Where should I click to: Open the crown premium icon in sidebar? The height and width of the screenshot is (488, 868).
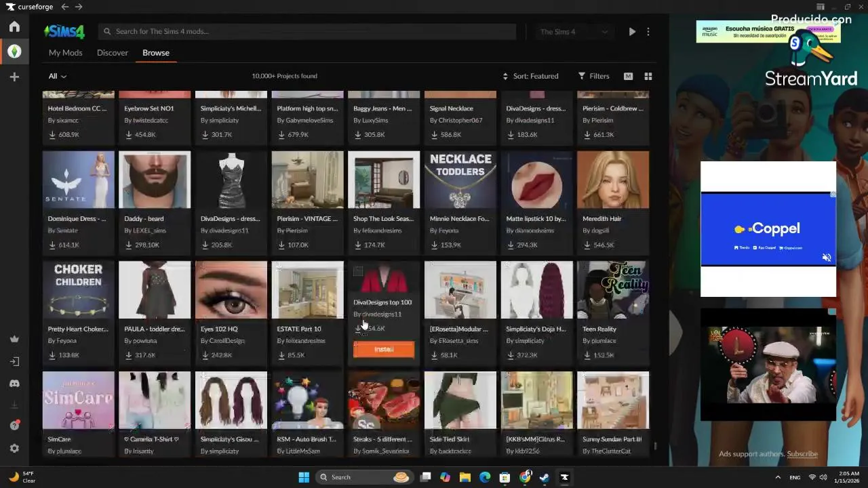[14, 339]
